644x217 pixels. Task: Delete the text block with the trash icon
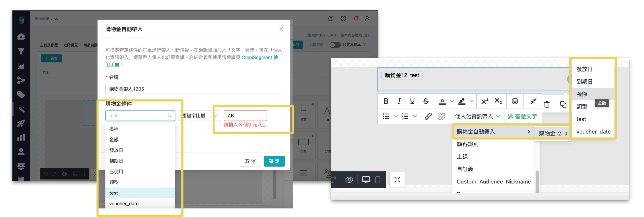click(x=547, y=104)
